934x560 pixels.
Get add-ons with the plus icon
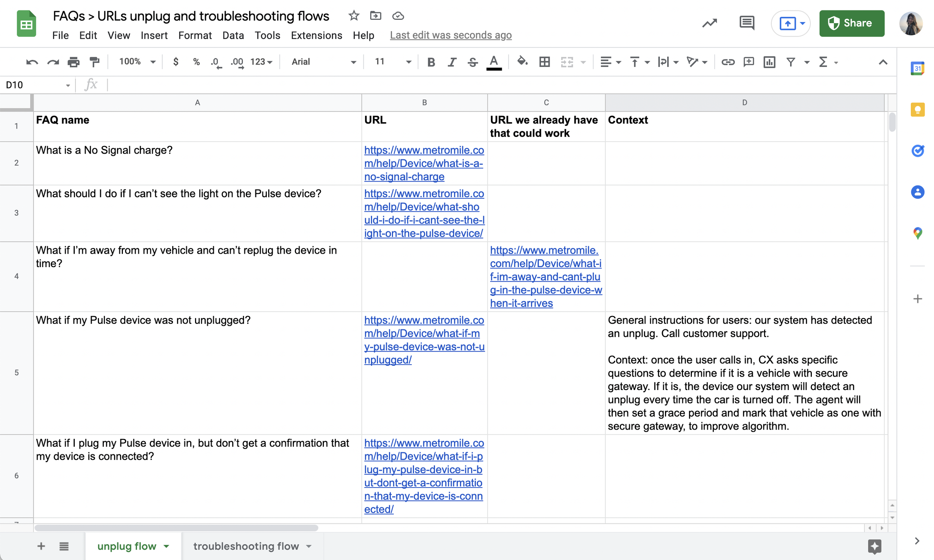918,299
